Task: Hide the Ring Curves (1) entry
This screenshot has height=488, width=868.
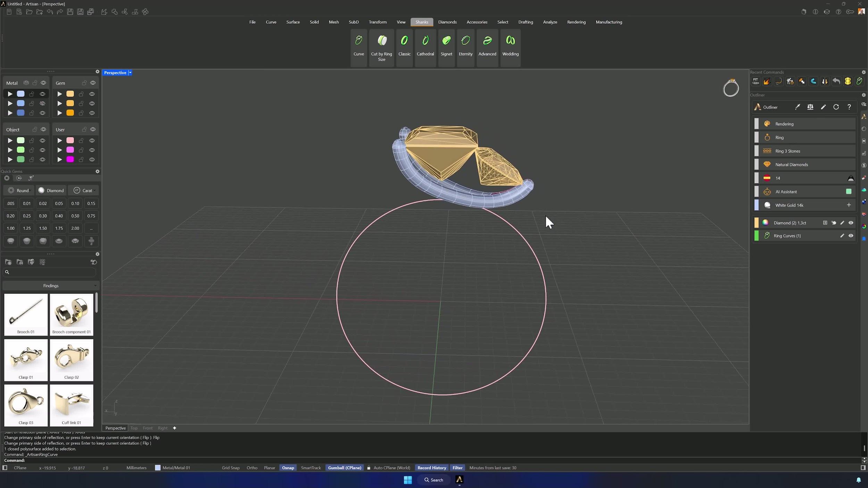Action: (x=851, y=236)
